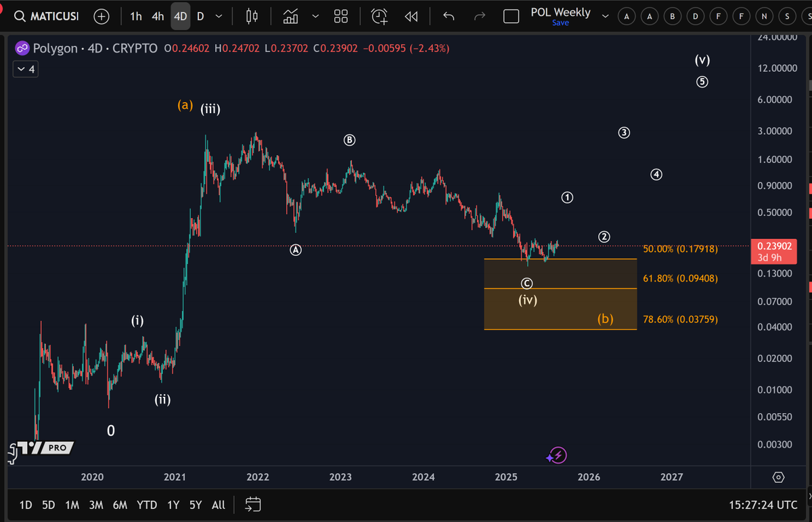Click the purple lightning quick-action icon
This screenshot has width=812, height=522.
(x=555, y=454)
